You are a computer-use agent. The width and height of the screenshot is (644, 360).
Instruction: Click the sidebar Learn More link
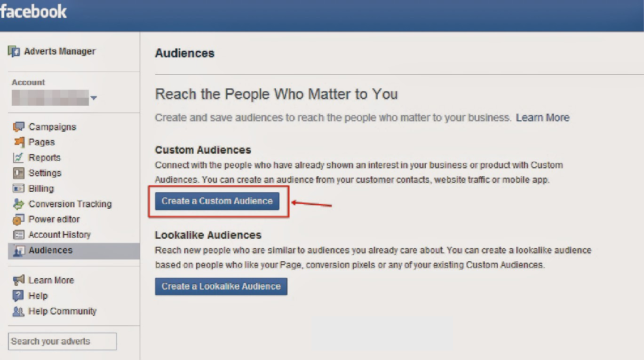51,280
